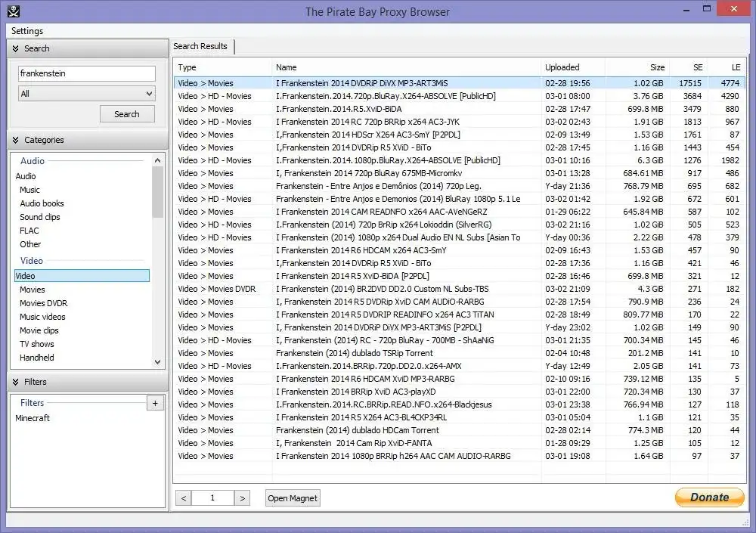Select I.Frankenstein.2014.R5.XviD-BiDA row
756x533 pixels.
pyautogui.click(x=460, y=109)
